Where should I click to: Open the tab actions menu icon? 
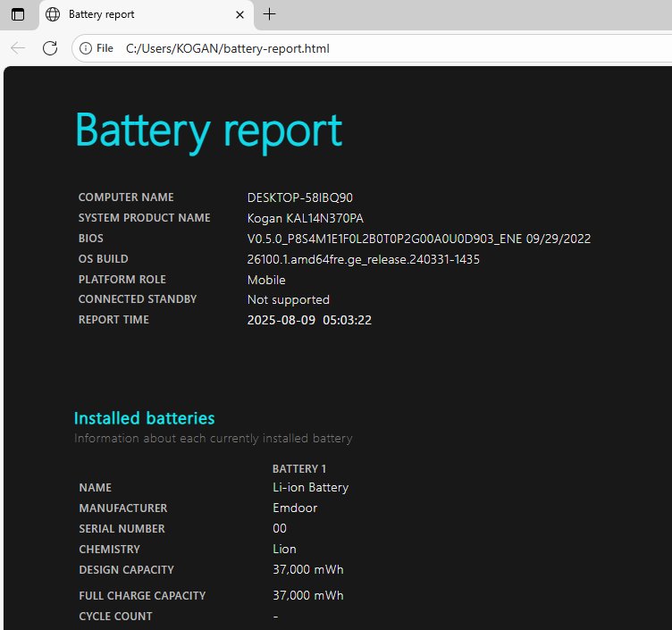coord(18,14)
